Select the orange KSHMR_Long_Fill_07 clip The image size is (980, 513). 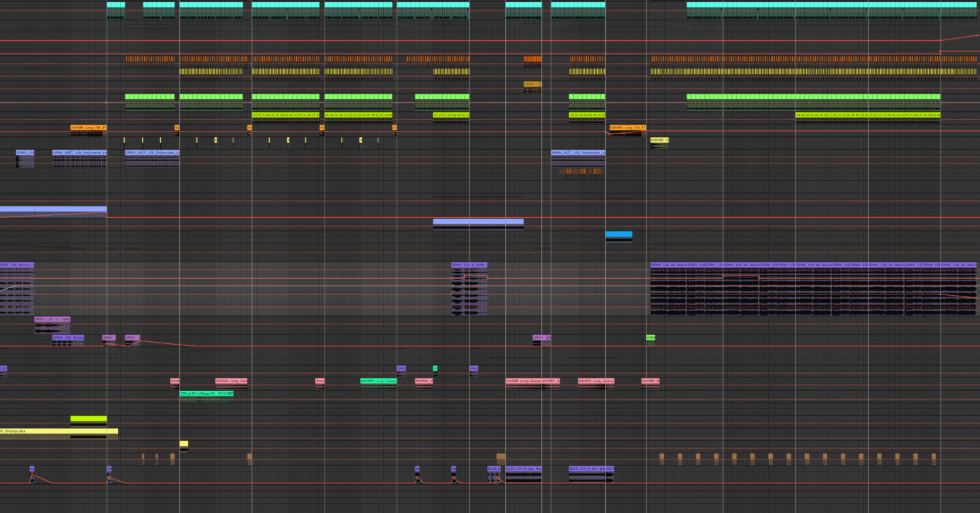88,128
